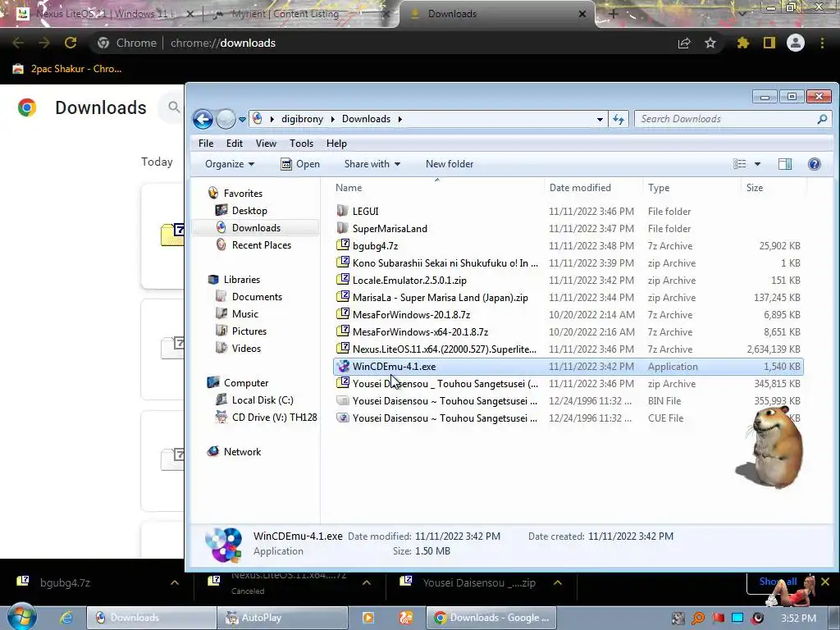The height and width of the screenshot is (630, 840).
Task: Select the MesaForWindows-20.1.8.7z archive icon
Action: tap(343, 314)
